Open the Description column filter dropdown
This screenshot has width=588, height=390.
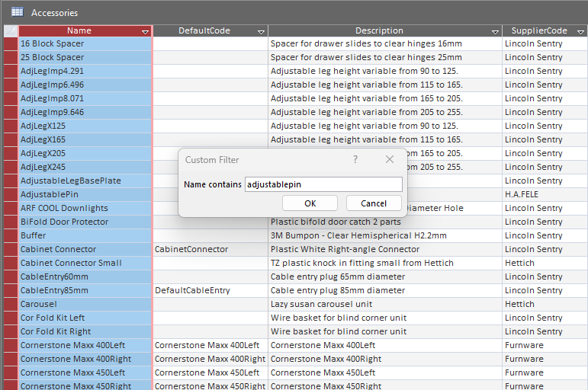coord(495,32)
